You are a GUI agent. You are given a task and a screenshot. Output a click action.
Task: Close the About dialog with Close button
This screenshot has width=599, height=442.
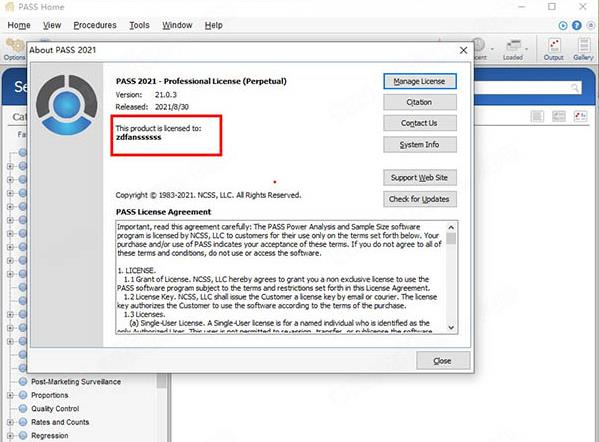coord(443,361)
